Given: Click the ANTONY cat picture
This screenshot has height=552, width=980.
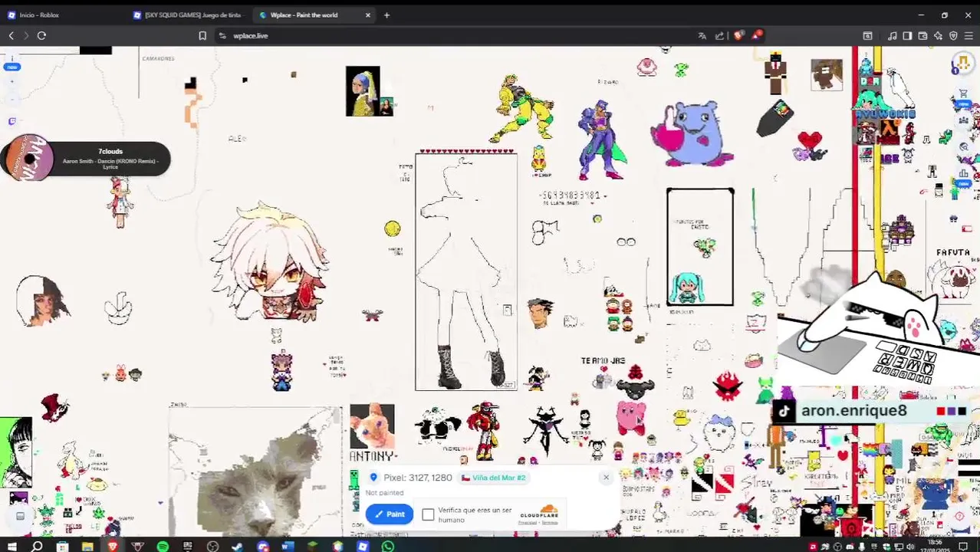Looking at the screenshot, I should pyautogui.click(x=372, y=426).
